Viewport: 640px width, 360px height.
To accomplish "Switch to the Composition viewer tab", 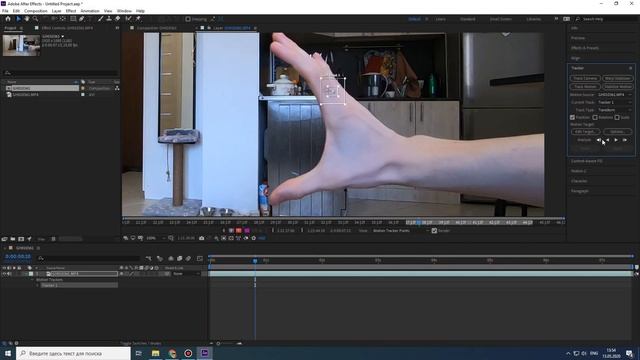I will click(x=157, y=28).
